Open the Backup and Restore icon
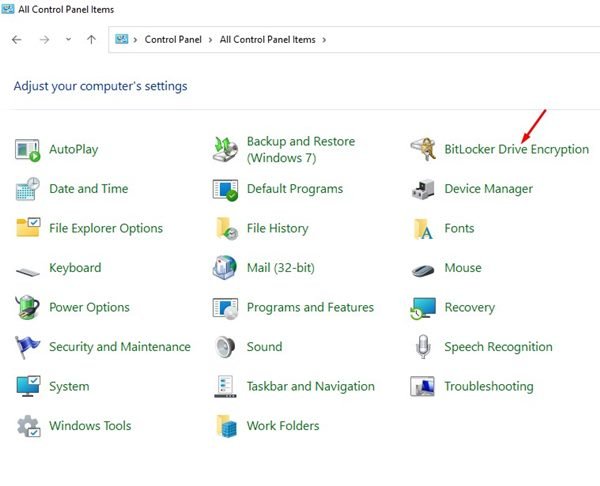This screenshot has width=600, height=486. (x=225, y=150)
